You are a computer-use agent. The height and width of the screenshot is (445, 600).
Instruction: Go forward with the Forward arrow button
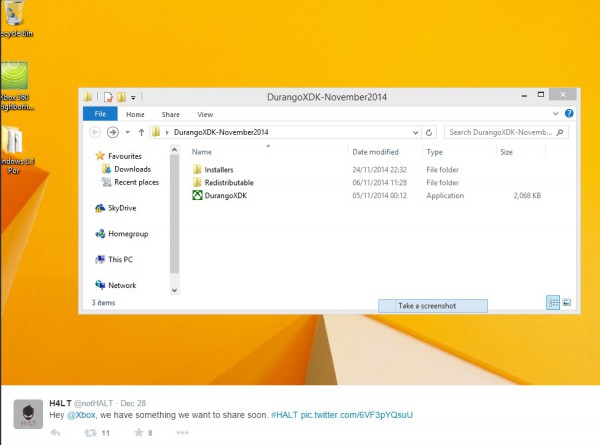coord(112,132)
